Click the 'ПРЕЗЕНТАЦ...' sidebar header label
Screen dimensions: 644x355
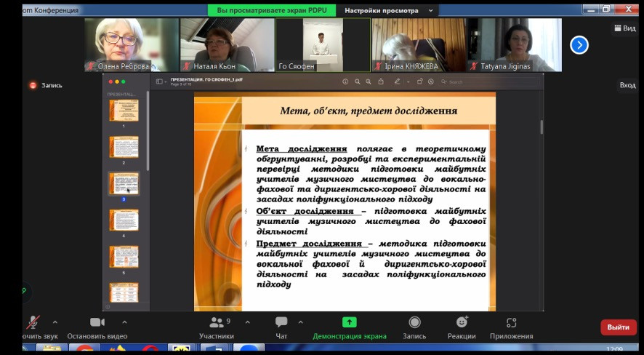(x=121, y=94)
